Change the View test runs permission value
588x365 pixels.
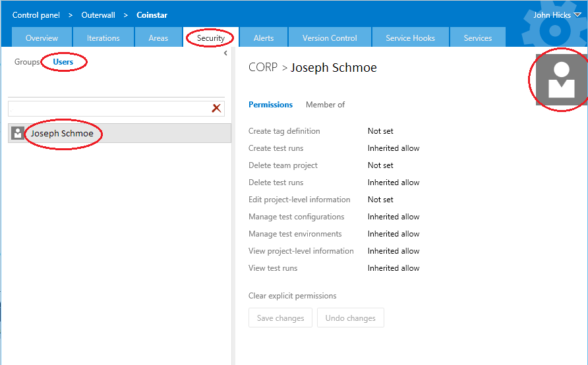(x=394, y=268)
